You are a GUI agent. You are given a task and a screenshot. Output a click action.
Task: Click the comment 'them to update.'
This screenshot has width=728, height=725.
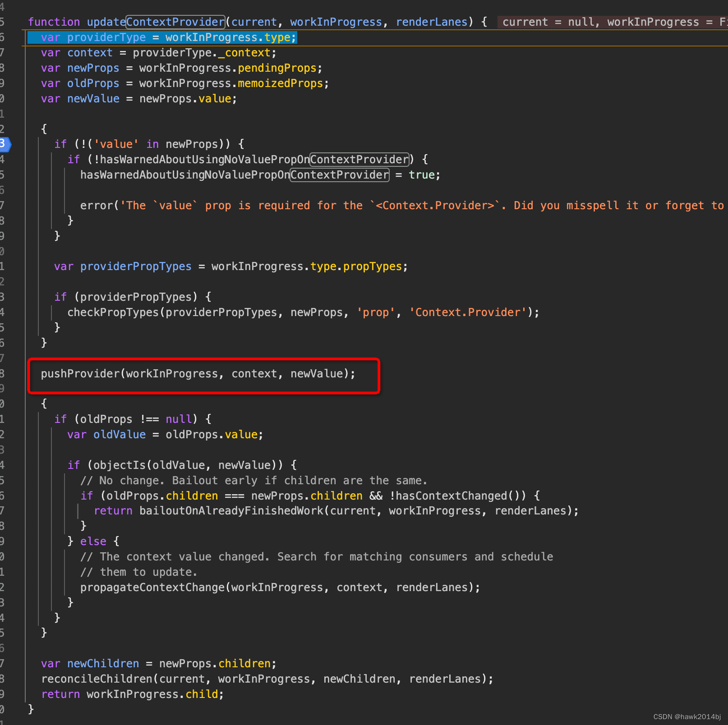pos(139,572)
